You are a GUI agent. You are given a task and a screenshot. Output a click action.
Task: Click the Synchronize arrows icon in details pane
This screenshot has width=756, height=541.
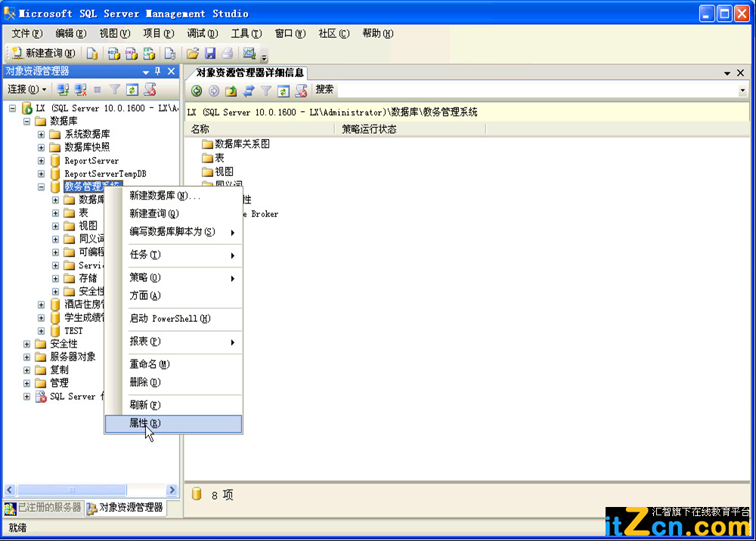tap(248, 91)
